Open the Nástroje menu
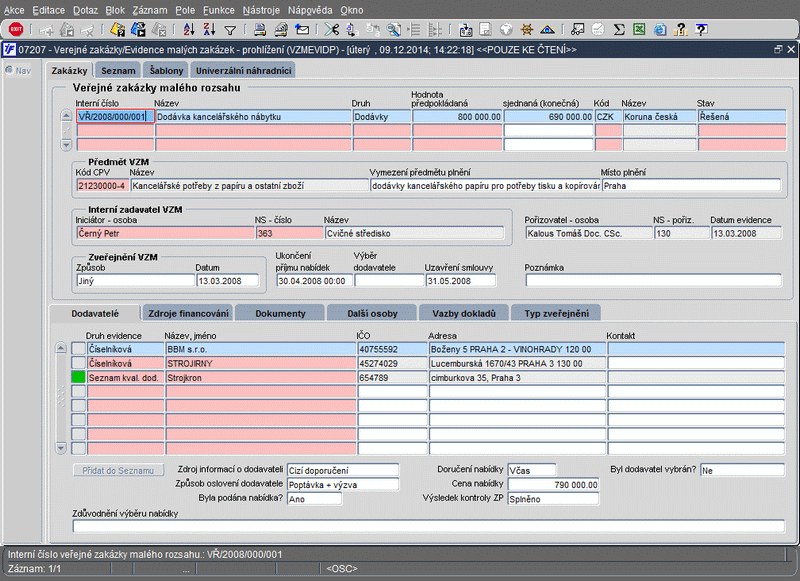This screenshot has width=800, height=581. click(261, 9)
